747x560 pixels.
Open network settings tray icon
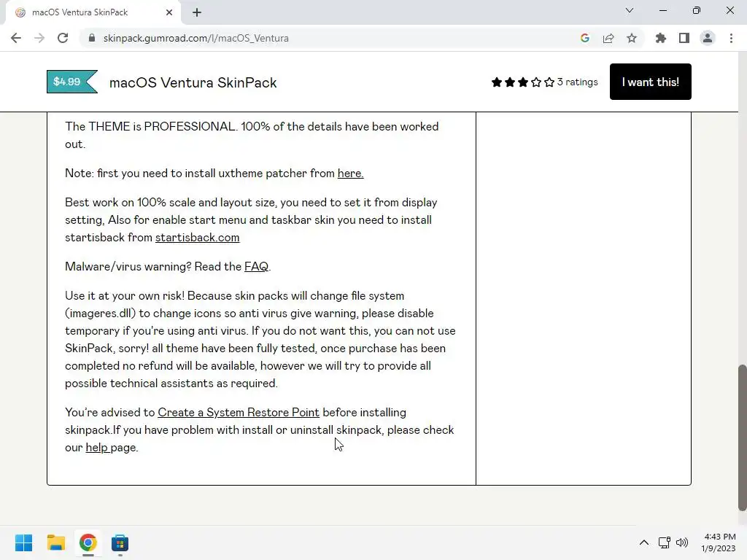[x=664, y=542]
